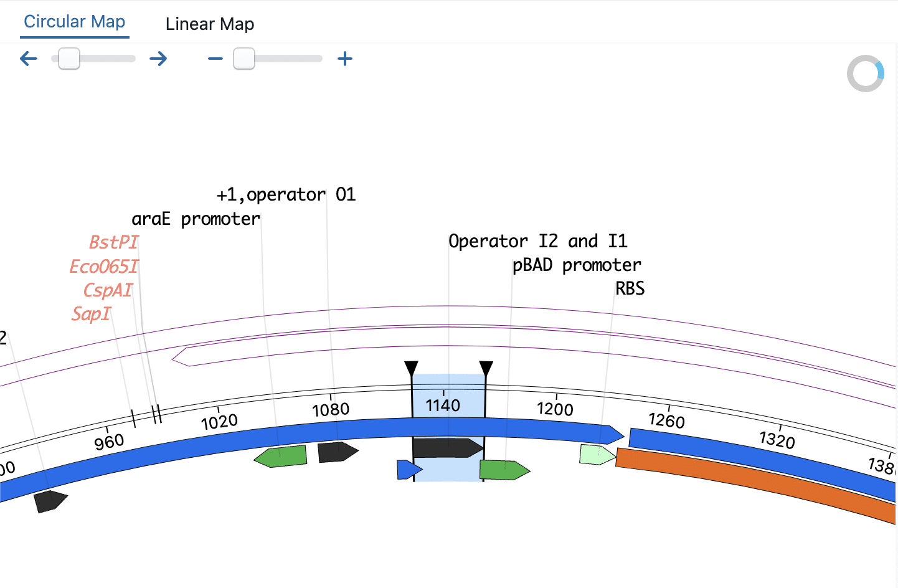Select the SapI restriction site label

tap(91, 314)
